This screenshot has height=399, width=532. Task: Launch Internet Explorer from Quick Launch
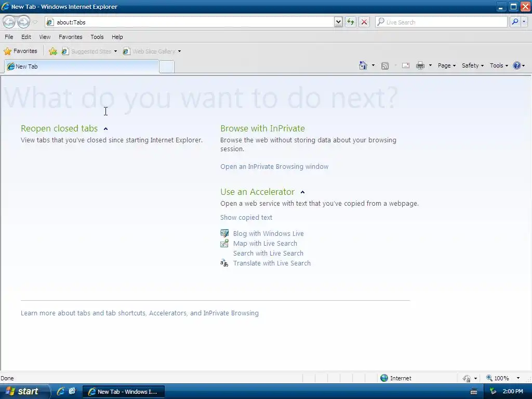tap(61, 391)
